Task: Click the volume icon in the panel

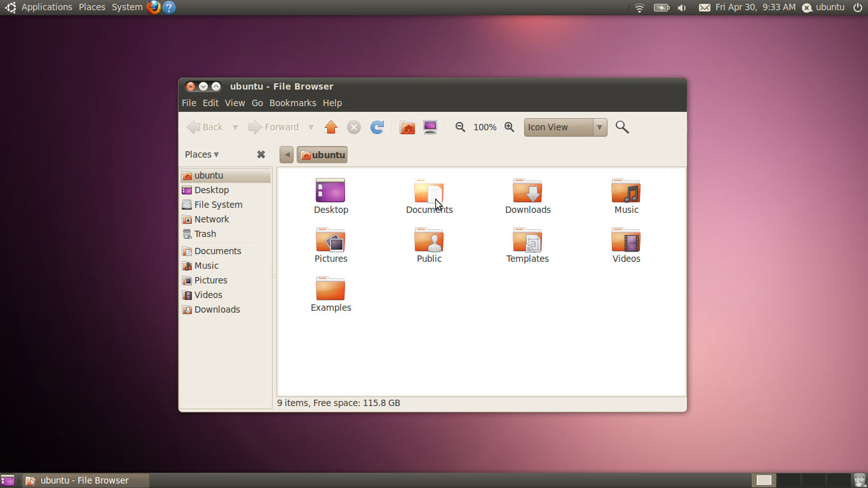Action: coord(681,8)
